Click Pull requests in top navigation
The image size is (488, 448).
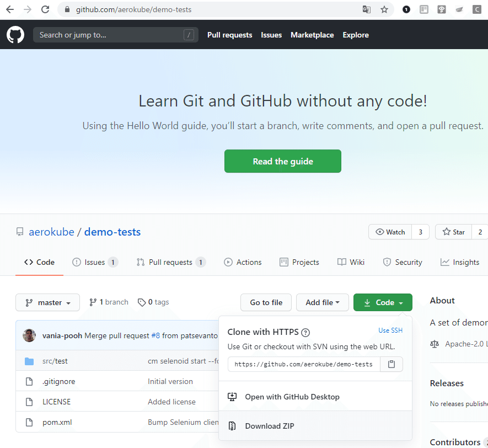tap(230, 35)
